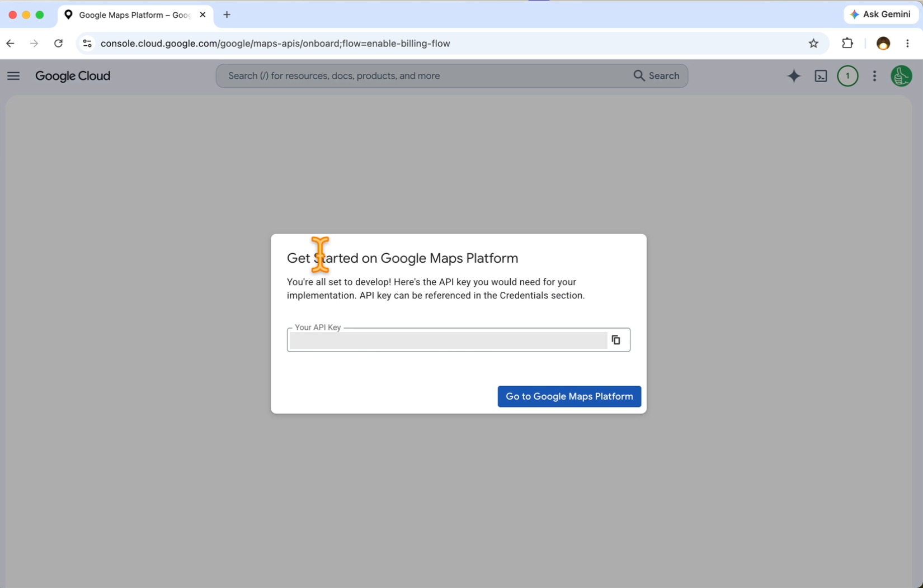923x588 pixels.
Task: Open a new browser tab
Action: pos(227,15)
